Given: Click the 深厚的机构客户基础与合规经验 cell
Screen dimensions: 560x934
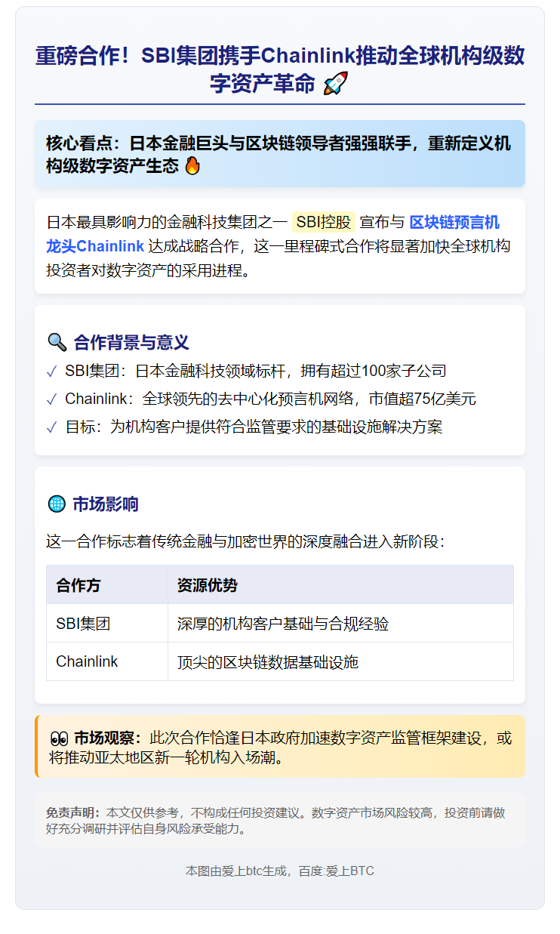Looking at the screenshot, I should click(340, 623).
